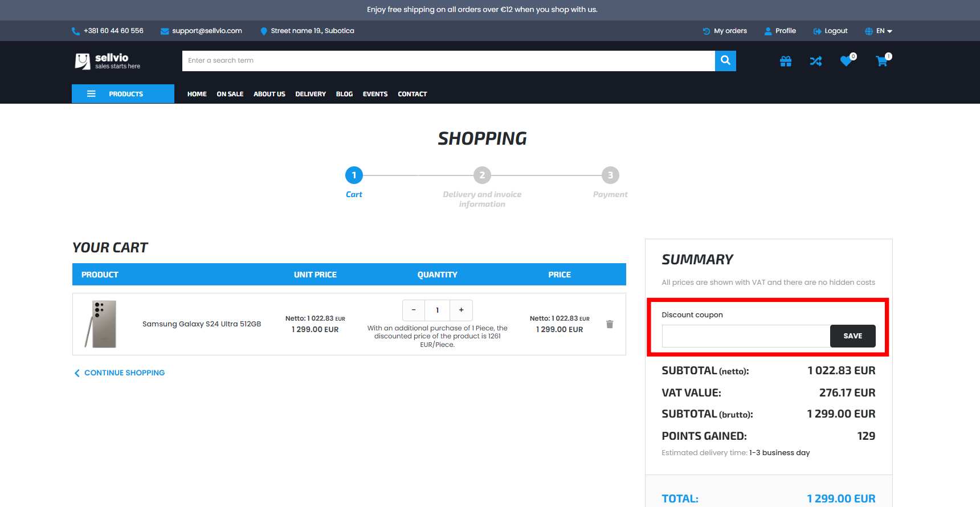This screenshot has width=980, height=507.
Task: Click into the discount coupon field
Action: pos(745,336)
